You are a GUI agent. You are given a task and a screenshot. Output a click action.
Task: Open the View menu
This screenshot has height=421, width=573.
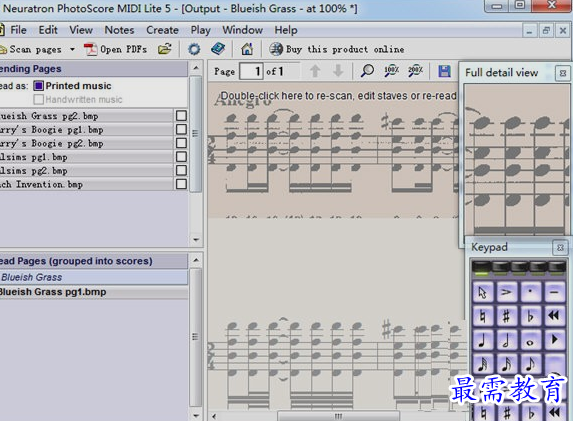pos(81,30)
